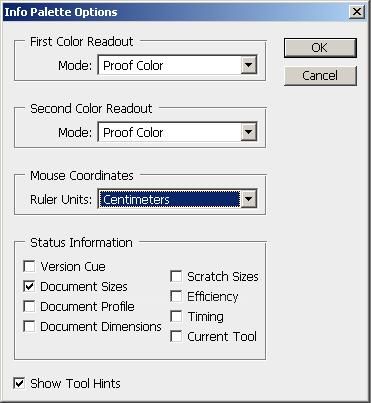The height and width of the screenshot is (403, 371).
Task: Click the Status Information group title
Action: point(81,242)
